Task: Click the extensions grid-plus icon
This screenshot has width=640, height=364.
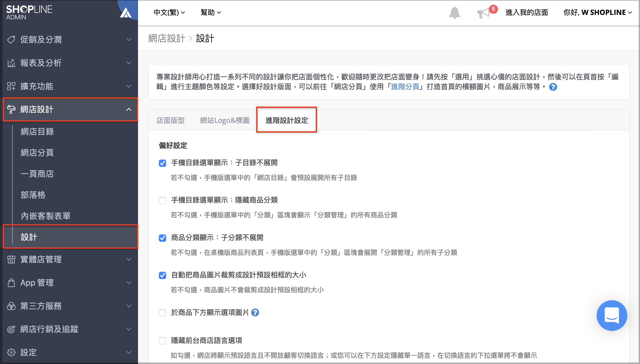Action: (11, 86)
